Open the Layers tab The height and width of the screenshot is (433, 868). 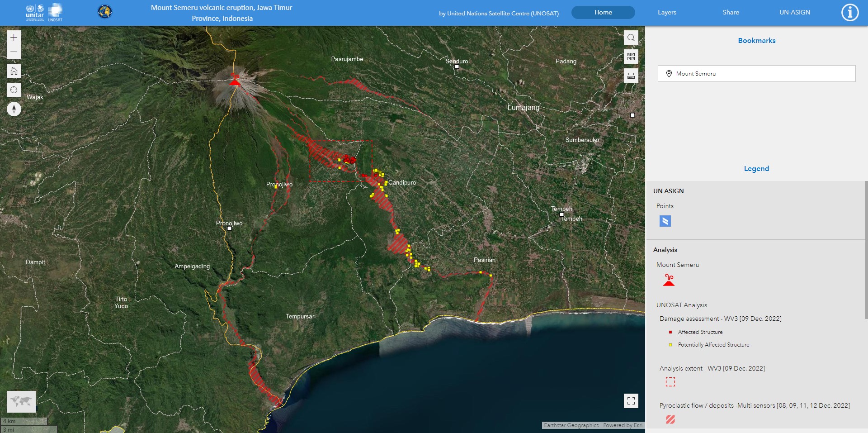point(667,13)
